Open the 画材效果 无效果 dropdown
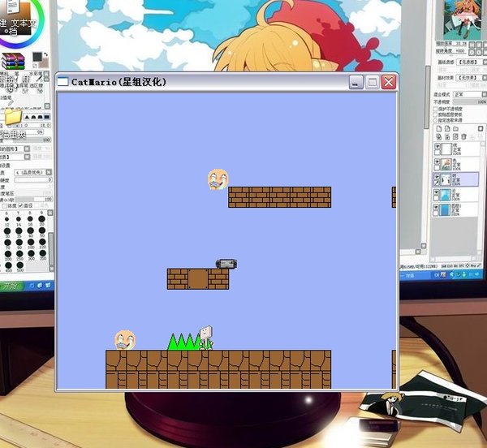The height and width of the screenshot is (448, 487). [472, 78]
